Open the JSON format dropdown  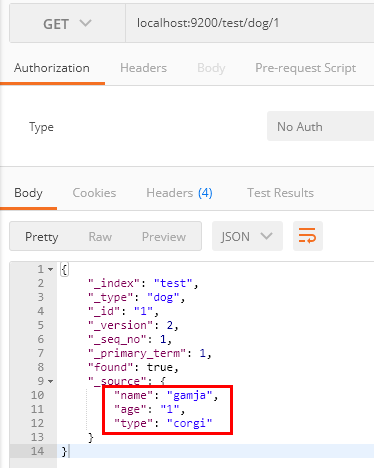[x=247, y=236]
